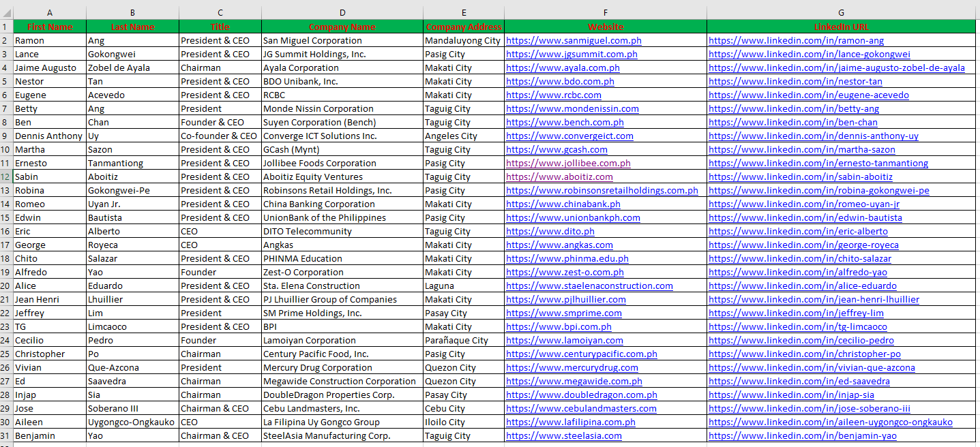Open the visited jollibee.com.ph link

coord(568,163)
